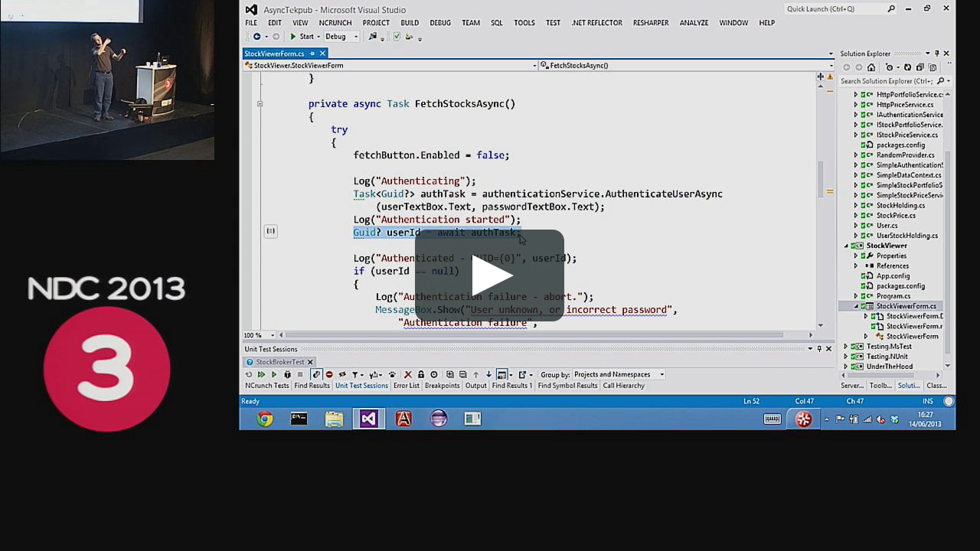980x551 pixels.
Task: Open the RESHARPER menu
Action: click(651, 23)
